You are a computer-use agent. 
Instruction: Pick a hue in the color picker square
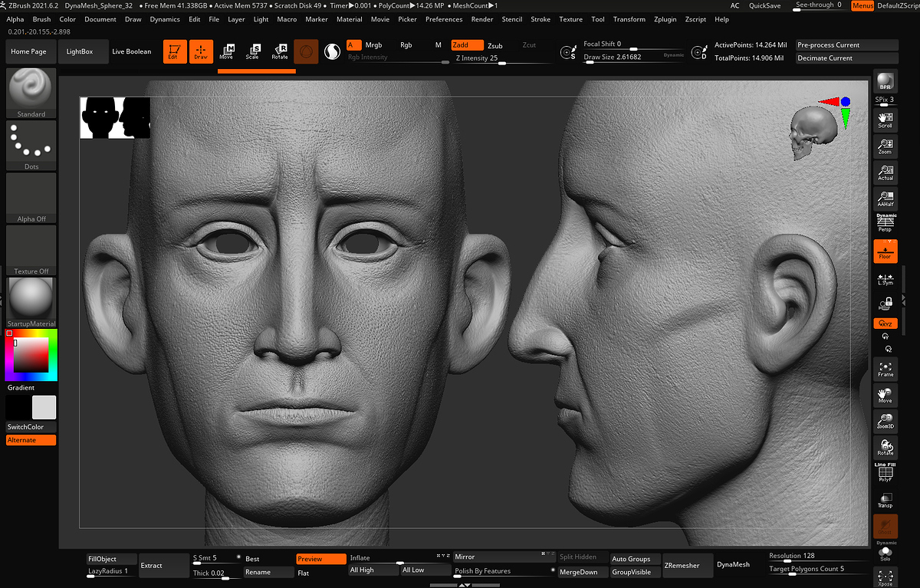[x=31, y=356]
